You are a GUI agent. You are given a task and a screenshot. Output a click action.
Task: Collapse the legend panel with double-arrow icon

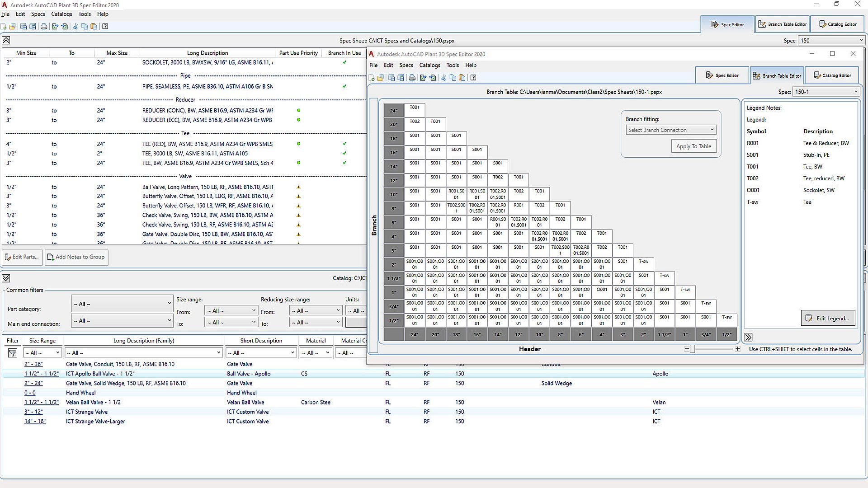pos(748,337)
